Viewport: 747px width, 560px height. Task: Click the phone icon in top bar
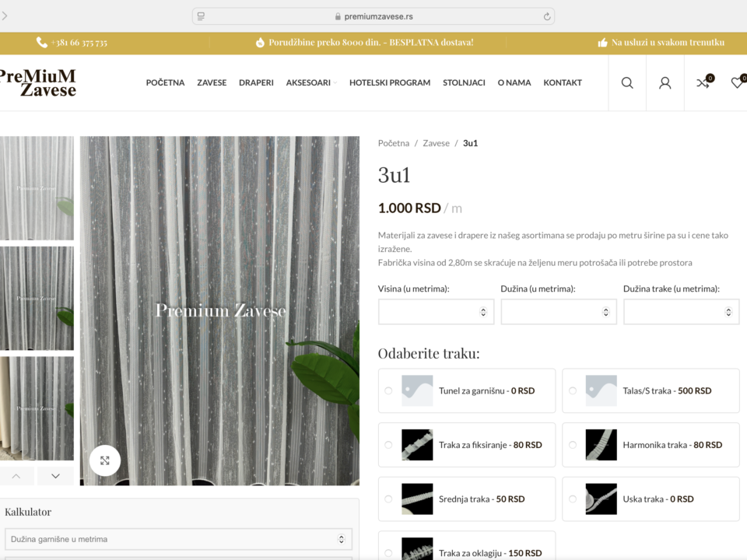pyautogui.click(x=42, y=43)
